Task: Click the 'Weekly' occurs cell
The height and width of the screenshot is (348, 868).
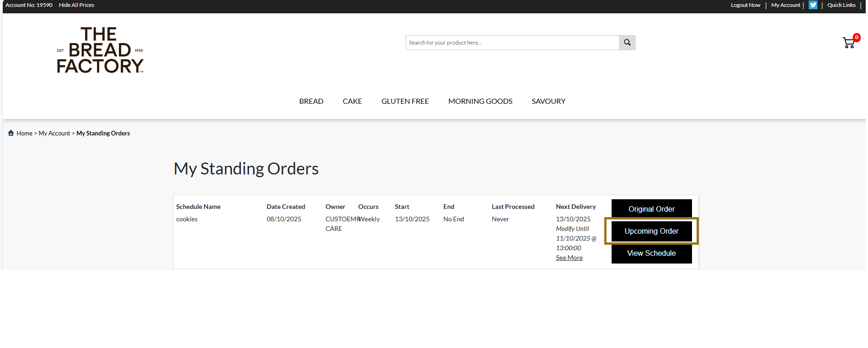Action: click(369, 219)
